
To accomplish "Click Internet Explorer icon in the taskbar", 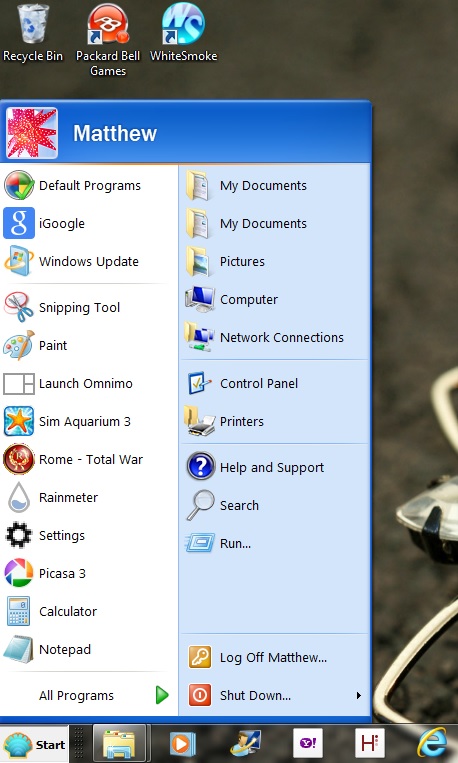I will pos(432,744).
